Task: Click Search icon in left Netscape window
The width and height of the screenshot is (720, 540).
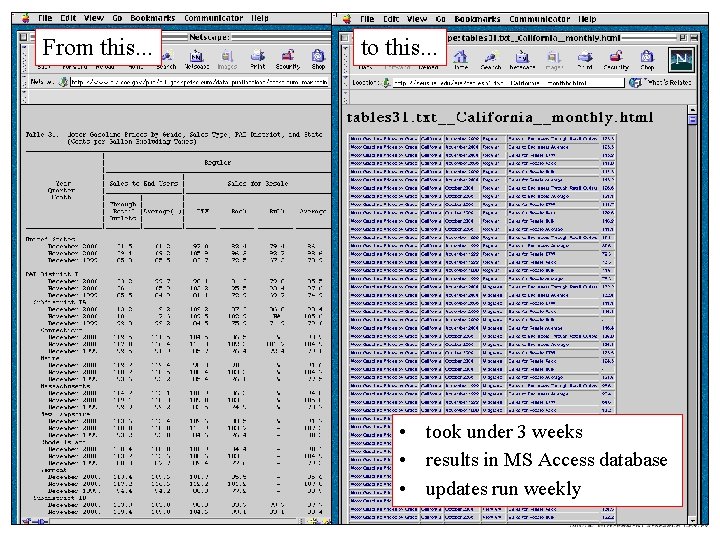Action: [x=167, y=57]
